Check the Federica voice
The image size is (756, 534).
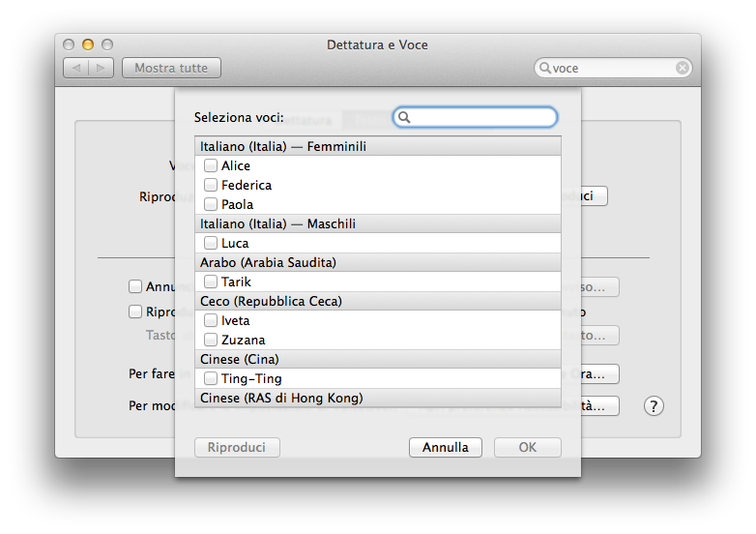point(211,186)
